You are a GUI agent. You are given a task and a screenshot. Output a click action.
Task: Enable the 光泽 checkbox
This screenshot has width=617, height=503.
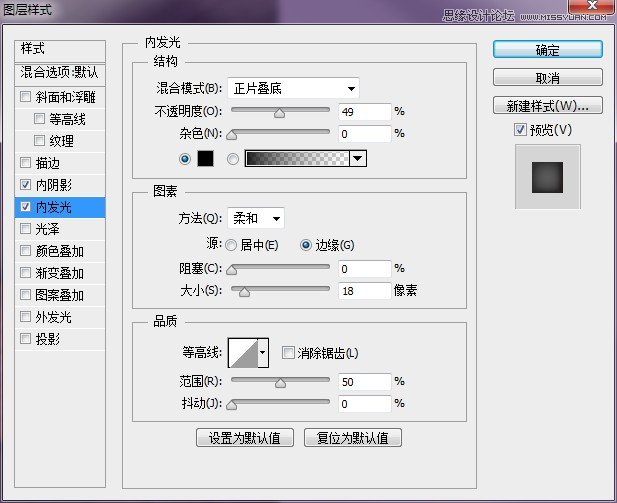coord(26,229)
